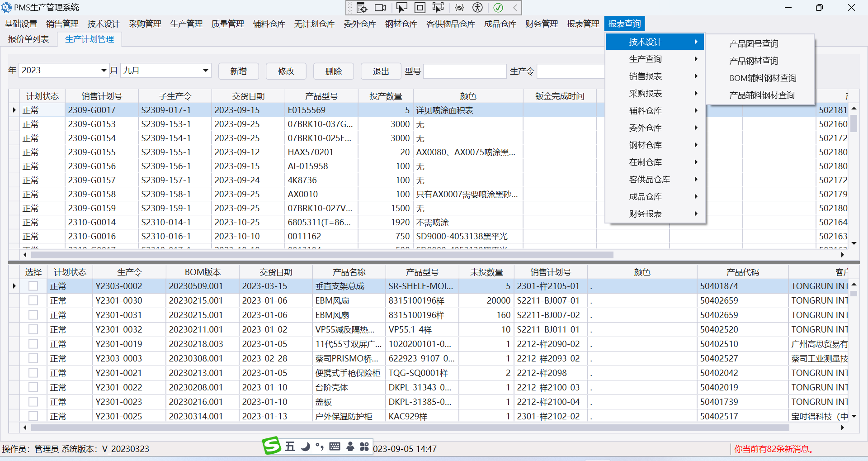This screenshot has width=868, height=461.
Task: Open the 财务管理 menu
Action: pos(541,24)
